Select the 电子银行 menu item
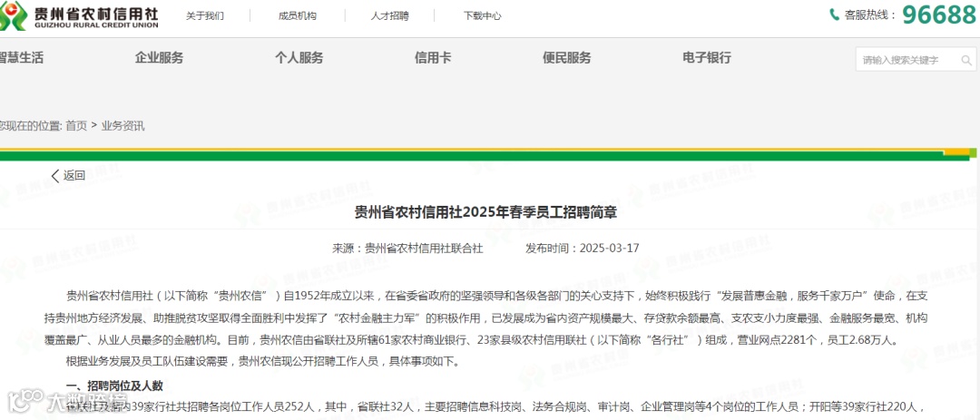 (707, 58)
